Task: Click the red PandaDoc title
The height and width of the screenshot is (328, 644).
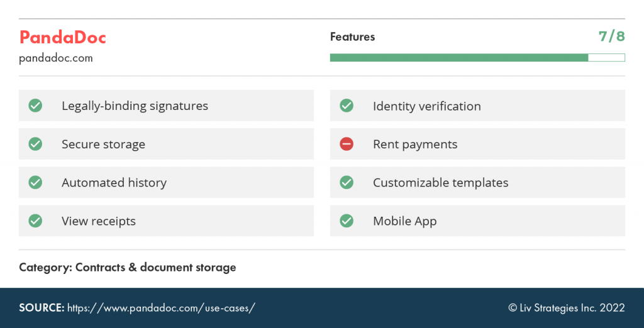Action: pos(63,37)
